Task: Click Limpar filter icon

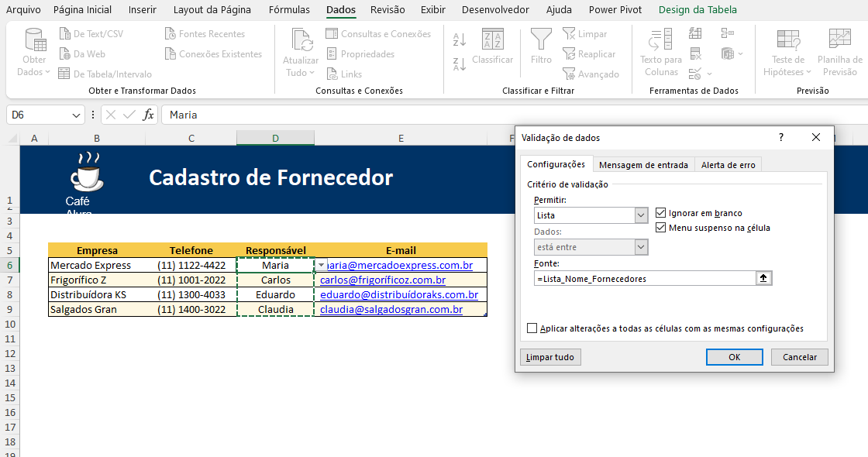Action: 569,34
